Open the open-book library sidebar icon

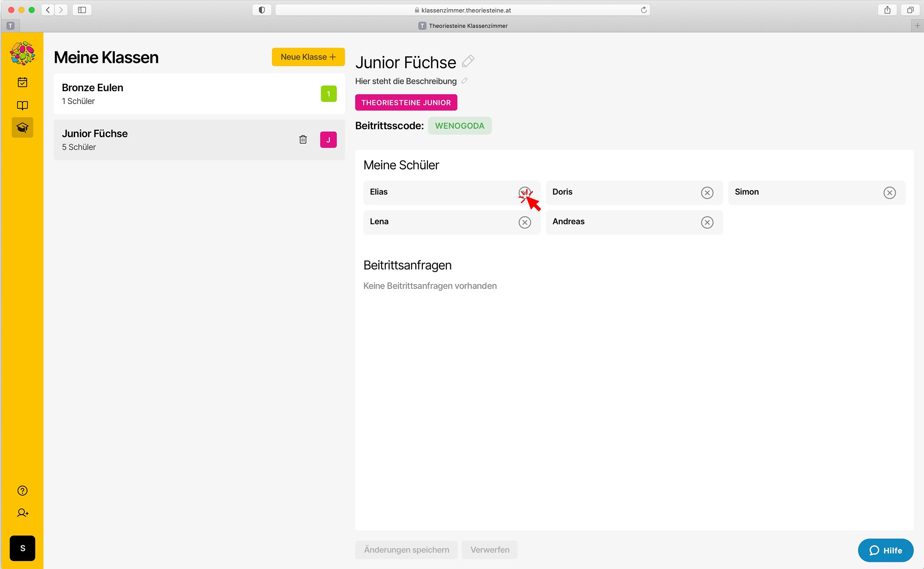(x=23, y=105)
